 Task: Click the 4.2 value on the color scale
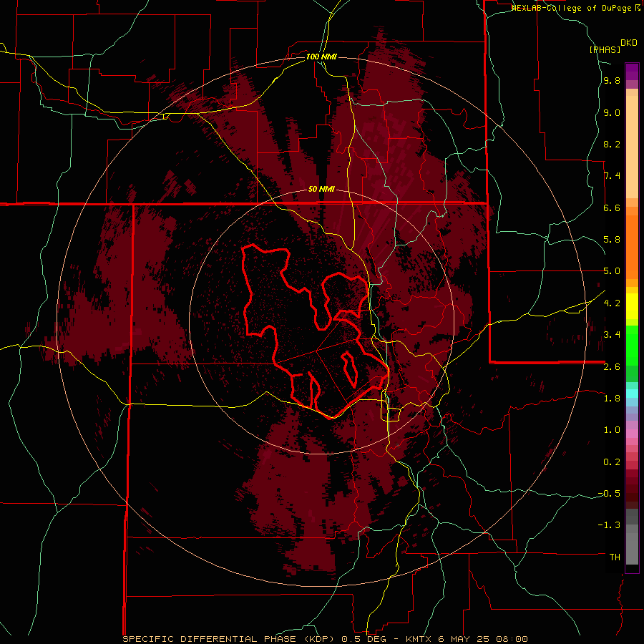click(x=612, y=303)
